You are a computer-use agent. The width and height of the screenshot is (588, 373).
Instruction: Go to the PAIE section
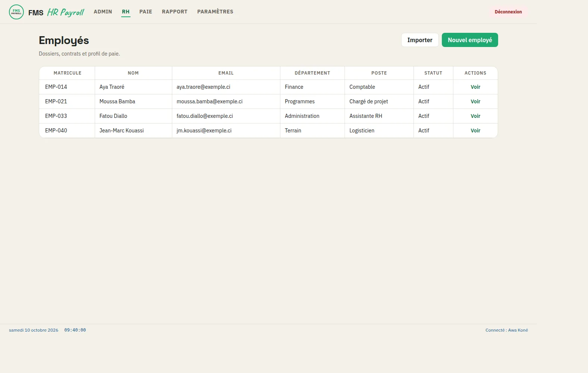click(146, 12)
